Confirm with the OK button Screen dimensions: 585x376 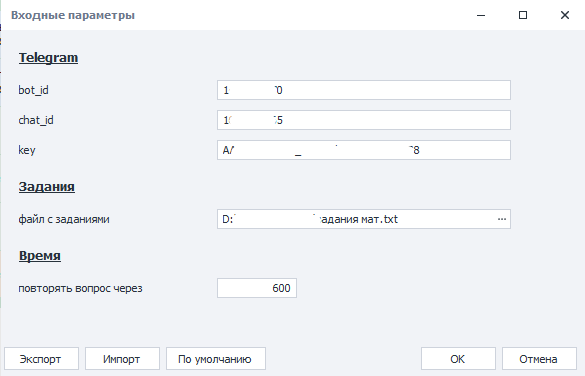458,359
